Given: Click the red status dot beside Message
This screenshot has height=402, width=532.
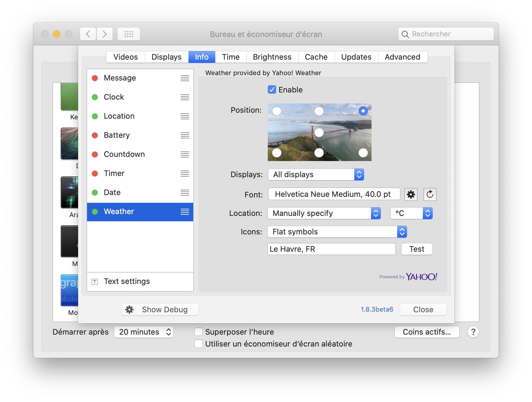Looking at the screenshot, I should (x=95, y=78).
